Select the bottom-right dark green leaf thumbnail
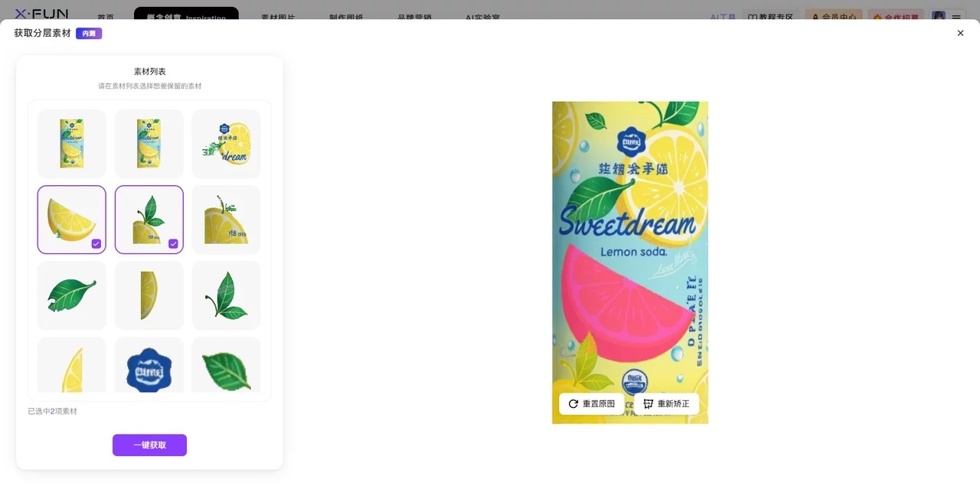 (226, 365)
